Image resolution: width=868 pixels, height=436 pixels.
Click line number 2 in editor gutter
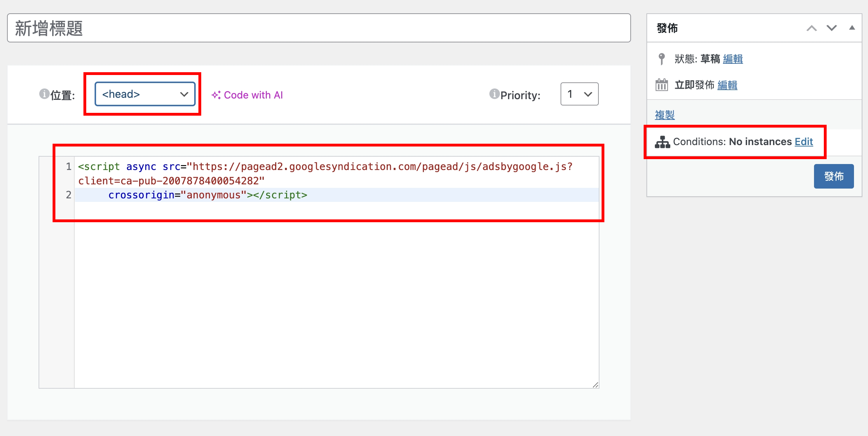(68, 195)
